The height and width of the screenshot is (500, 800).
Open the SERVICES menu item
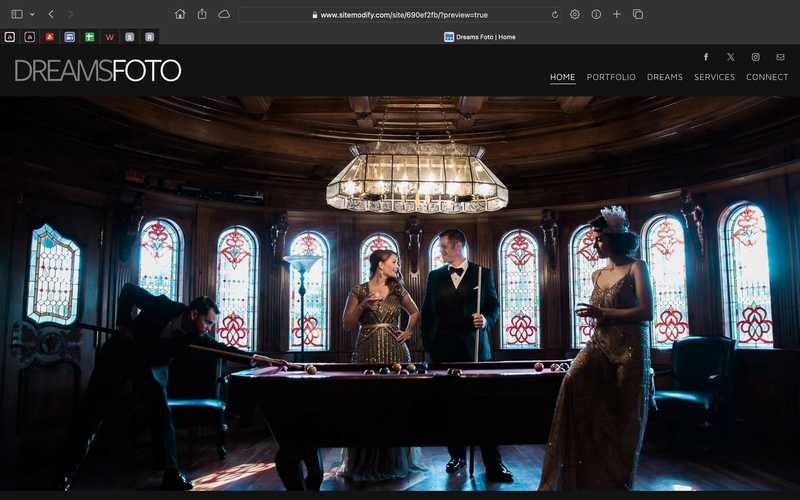click(714, 77)
